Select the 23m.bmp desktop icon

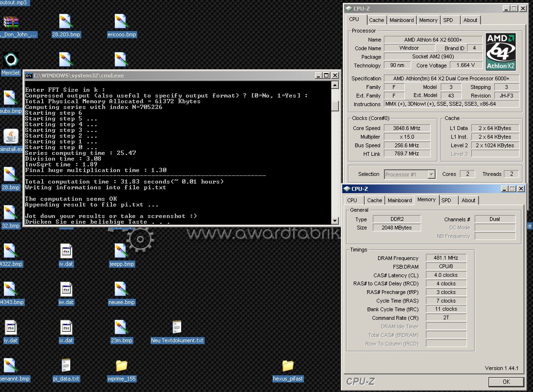pyautogui.click(x=121, y=331)
